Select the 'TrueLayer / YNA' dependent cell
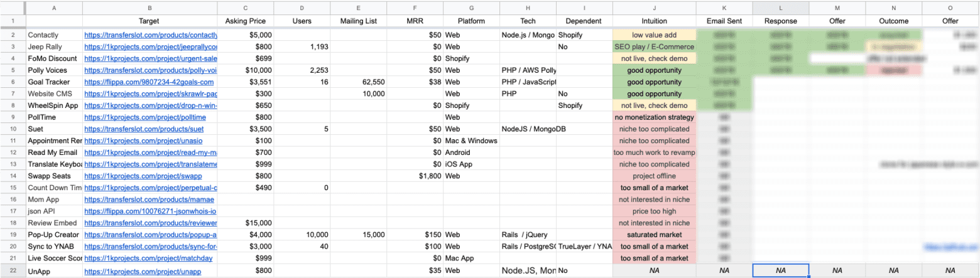Image resolution: width=980 pixels, height=278 pixels. click(x=584, y=247)
